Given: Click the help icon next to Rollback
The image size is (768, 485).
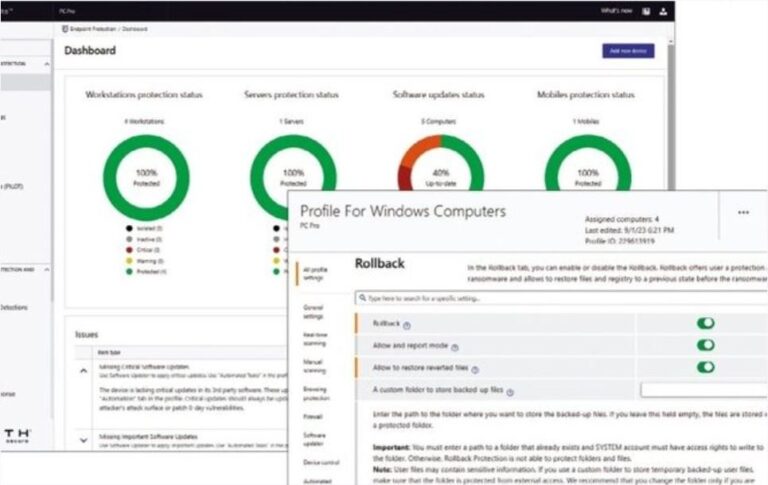Looking at the screenshot, I should point(407,325).
